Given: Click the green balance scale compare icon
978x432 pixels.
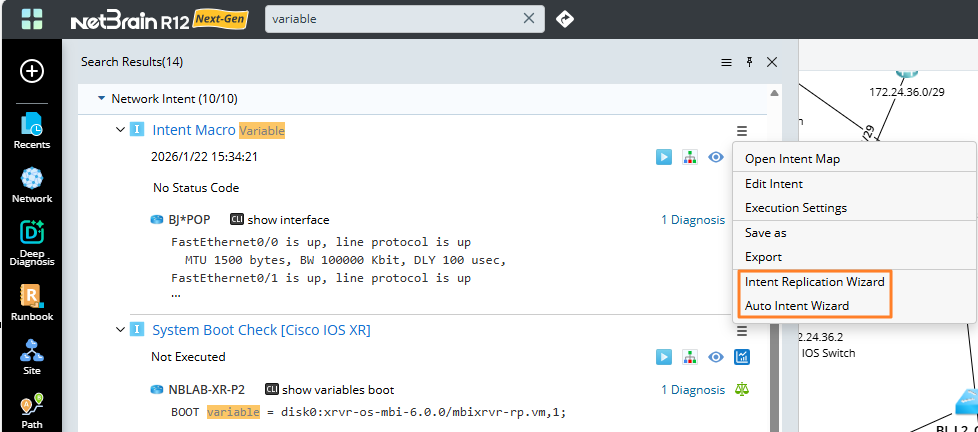Looking at the screenshot, I should pos(742,390).
